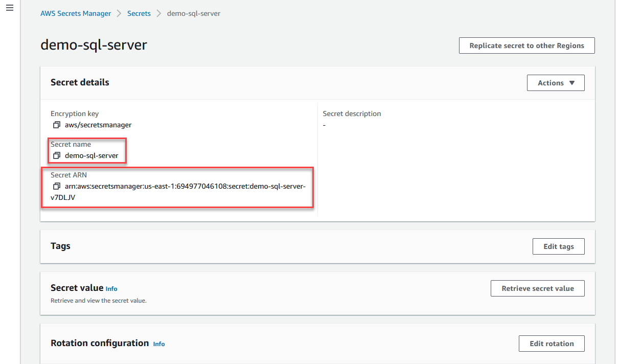Open the Actions dropdown
Viewport: 619px width, 364px height.
[x=556, y=83]
